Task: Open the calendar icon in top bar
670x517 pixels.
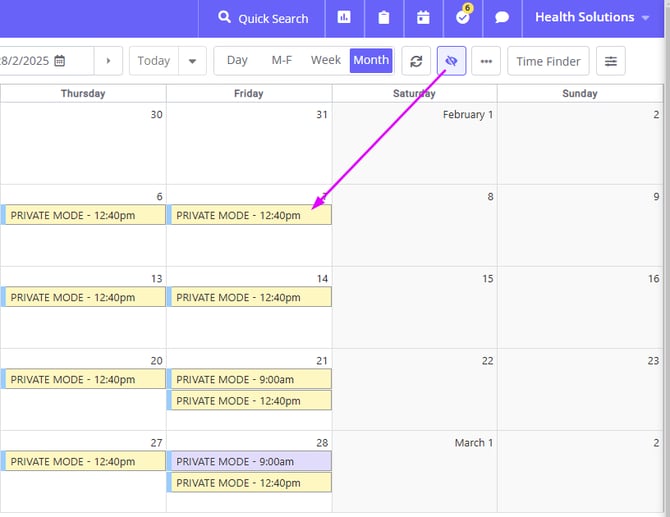Action: click(x=423, y=18)
